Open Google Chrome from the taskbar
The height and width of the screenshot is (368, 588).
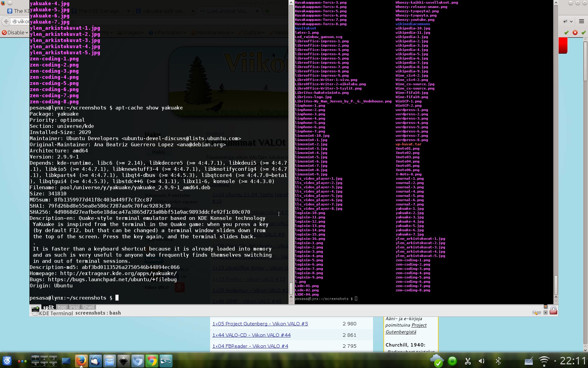[152, 361]
